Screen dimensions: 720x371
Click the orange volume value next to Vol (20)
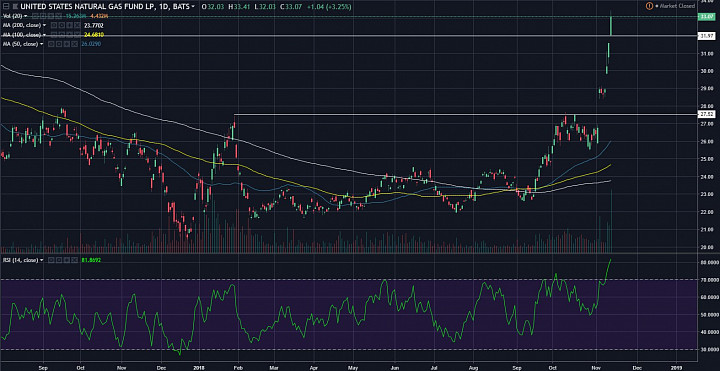pos(99,16)
